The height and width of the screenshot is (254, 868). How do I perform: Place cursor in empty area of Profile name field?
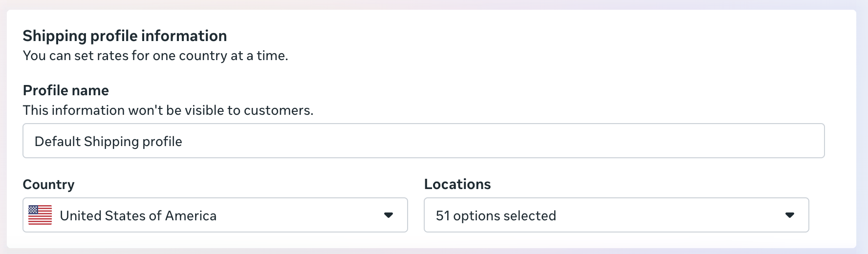(x=489, y=141)
